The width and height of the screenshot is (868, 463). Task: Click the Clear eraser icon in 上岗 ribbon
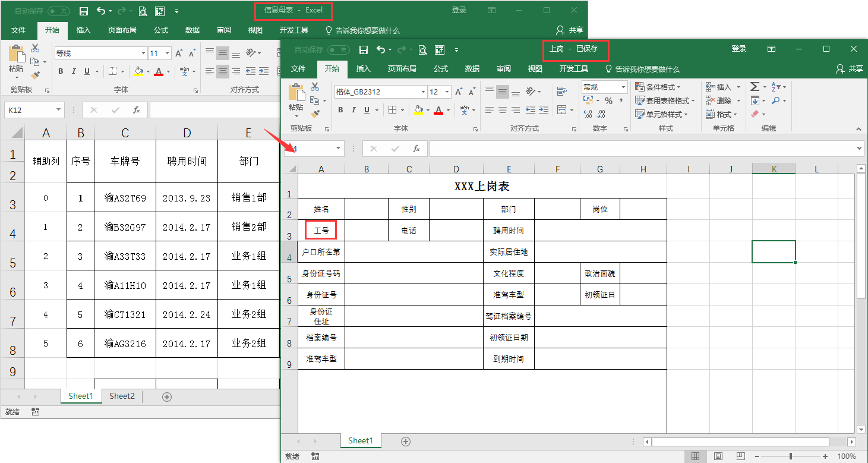[x=755, y=114]
